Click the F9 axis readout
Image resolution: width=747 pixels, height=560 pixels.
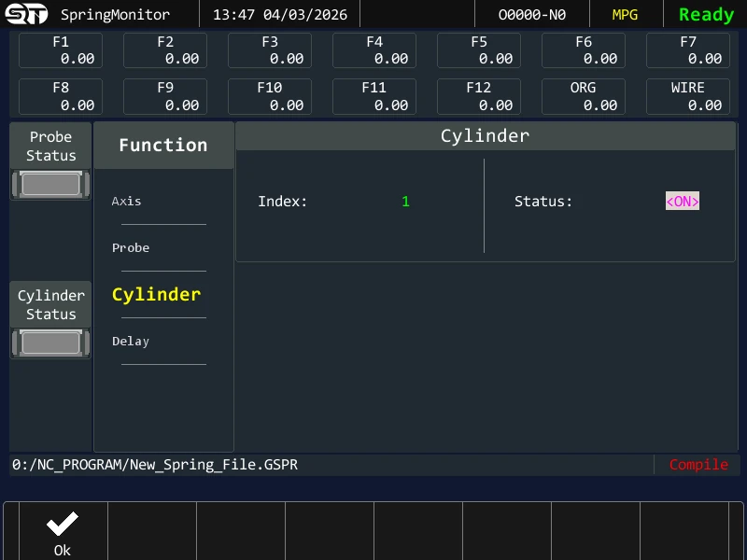tap(165, 97)
